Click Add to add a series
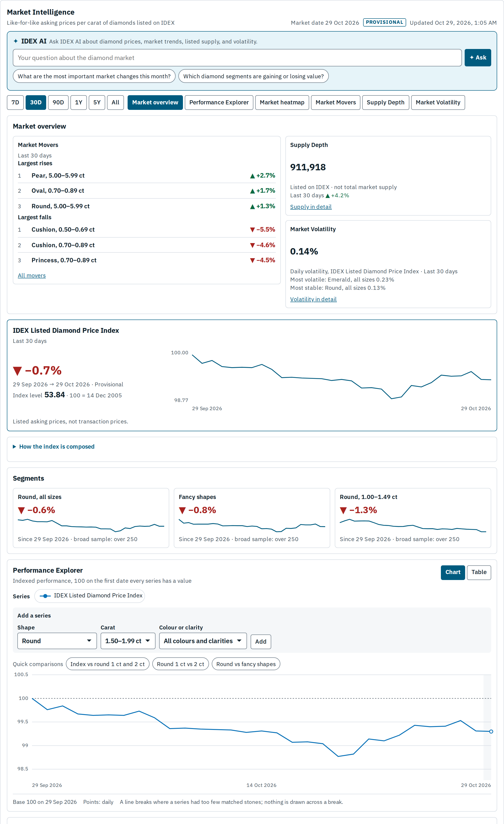Viewport: 504px width, 824px height. pyautogui.click(x=260, y=641)
